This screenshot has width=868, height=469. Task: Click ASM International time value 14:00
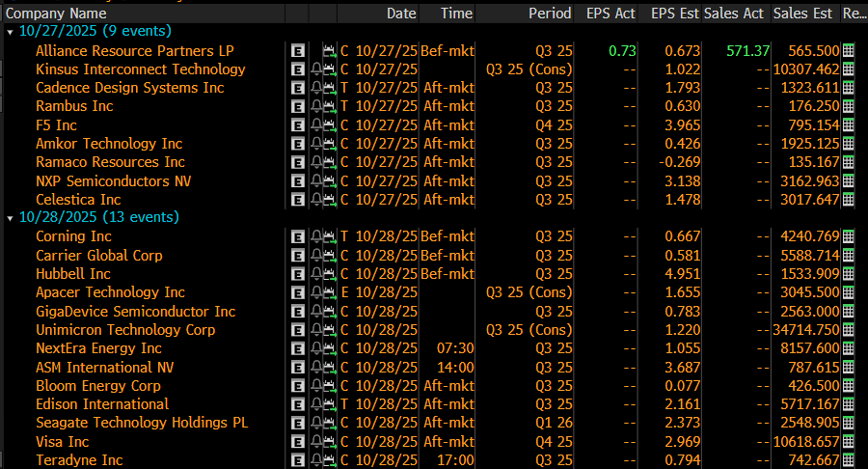tap(455, 368)
